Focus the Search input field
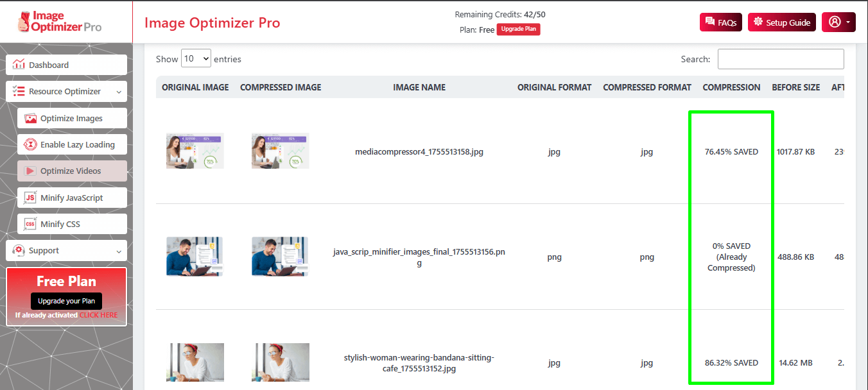This screenshot has width=868, height=390. 781,59
